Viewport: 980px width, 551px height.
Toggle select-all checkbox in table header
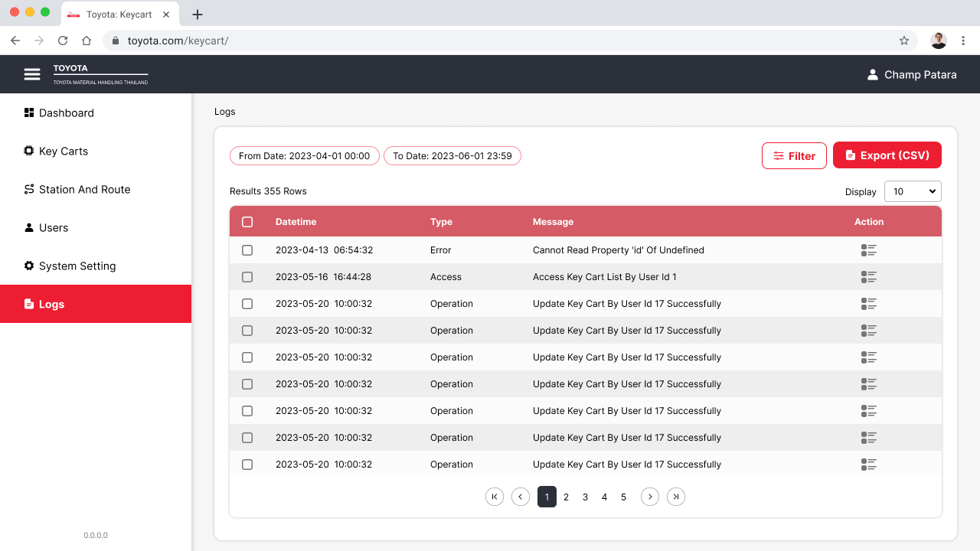(x=247, y=222)
